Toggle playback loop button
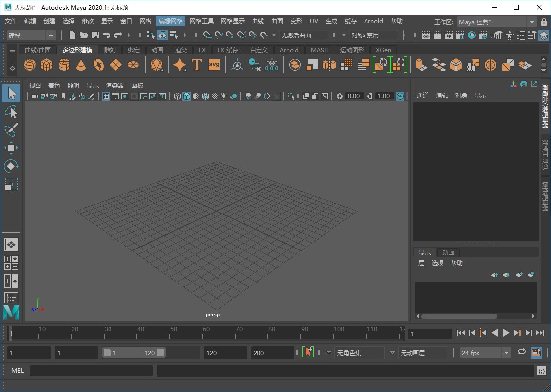This screenshot has width=551, height=392. tap(522, 352)
